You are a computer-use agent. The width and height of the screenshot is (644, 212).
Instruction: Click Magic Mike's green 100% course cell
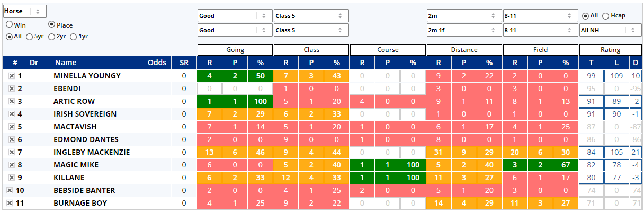(413, 165)
